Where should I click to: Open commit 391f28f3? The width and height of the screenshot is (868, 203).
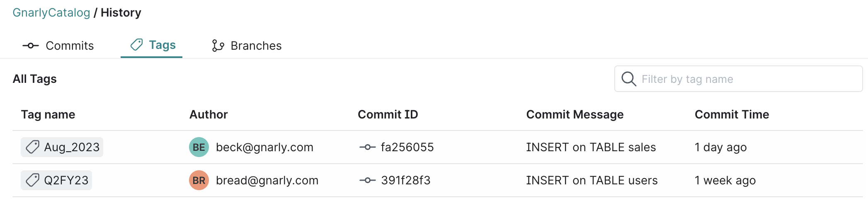coord(405,180)
